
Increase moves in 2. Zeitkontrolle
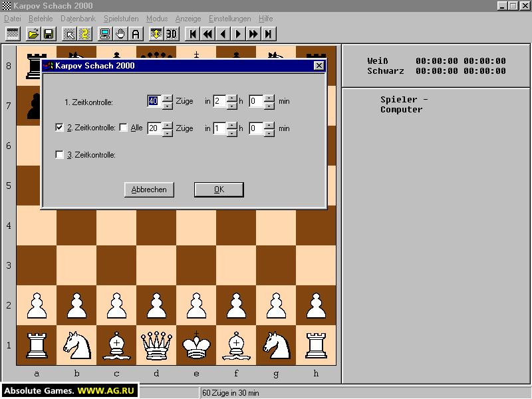click(x=168, y=125)
